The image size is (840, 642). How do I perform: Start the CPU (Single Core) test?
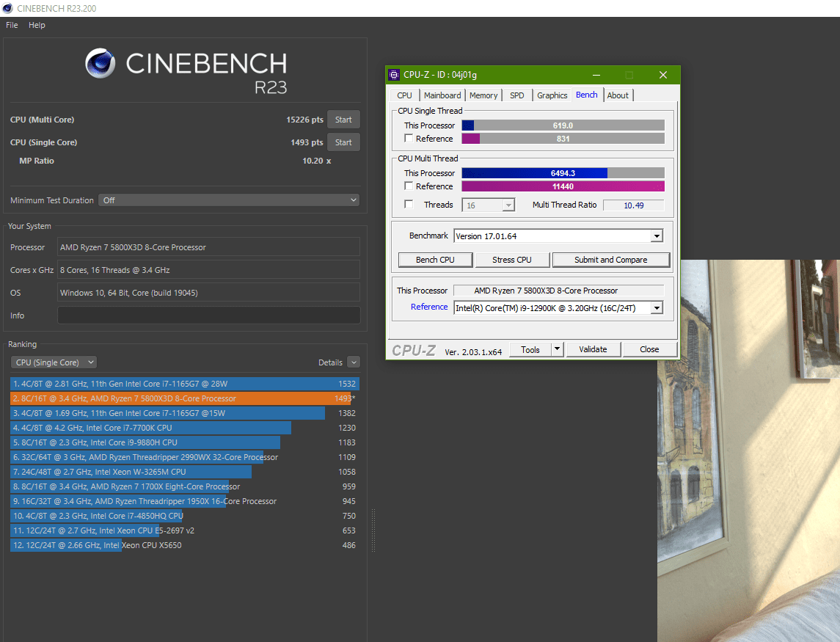[x=343, y=142]
